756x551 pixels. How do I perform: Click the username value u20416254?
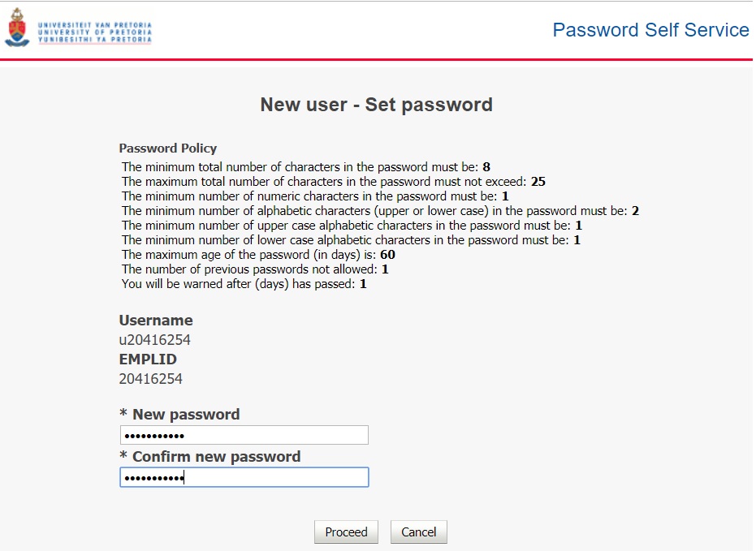pos(155,340)
